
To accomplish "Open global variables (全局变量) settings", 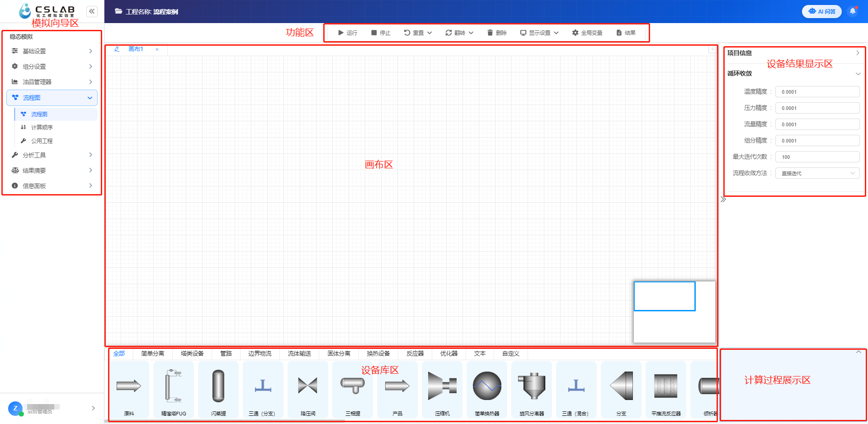I will 587,33.
